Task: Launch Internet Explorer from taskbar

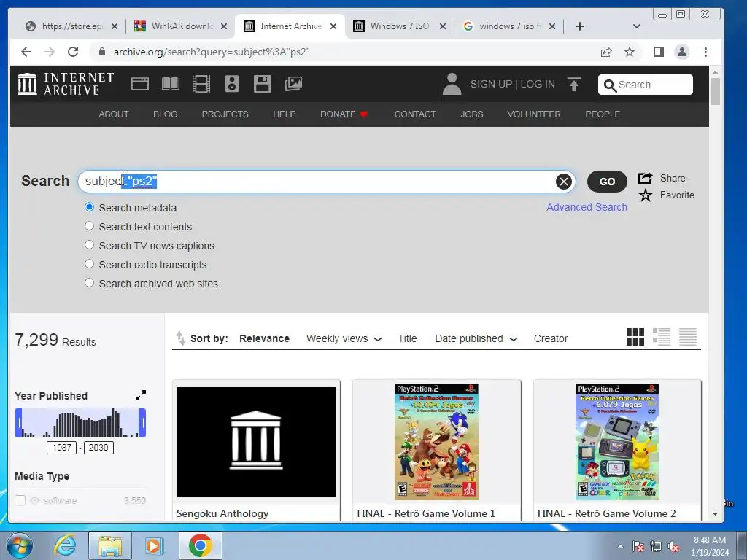Action: [x=64, y=545]
